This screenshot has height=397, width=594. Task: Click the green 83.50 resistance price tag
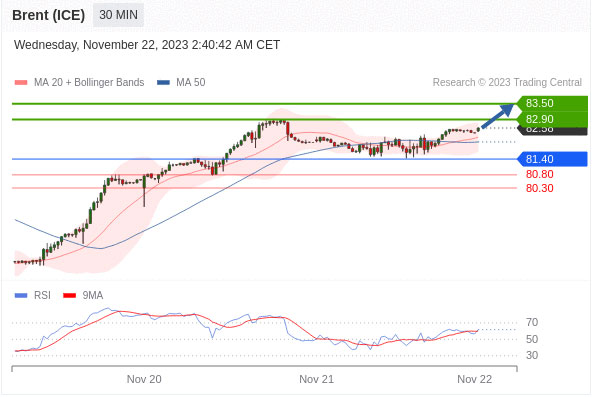552,103
